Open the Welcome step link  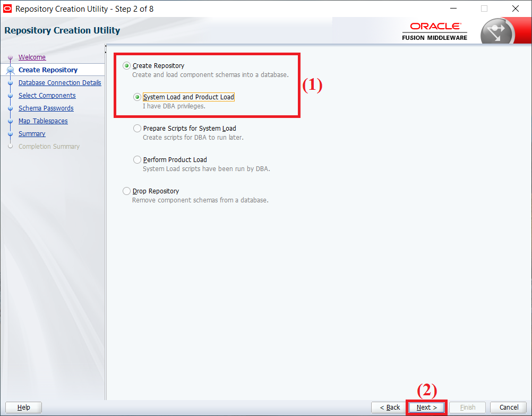click(x=32, y=57)
